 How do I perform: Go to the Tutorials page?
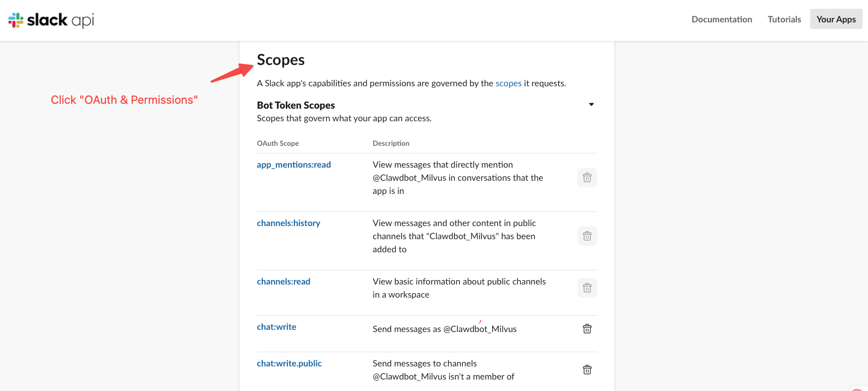tap(784, 19)
